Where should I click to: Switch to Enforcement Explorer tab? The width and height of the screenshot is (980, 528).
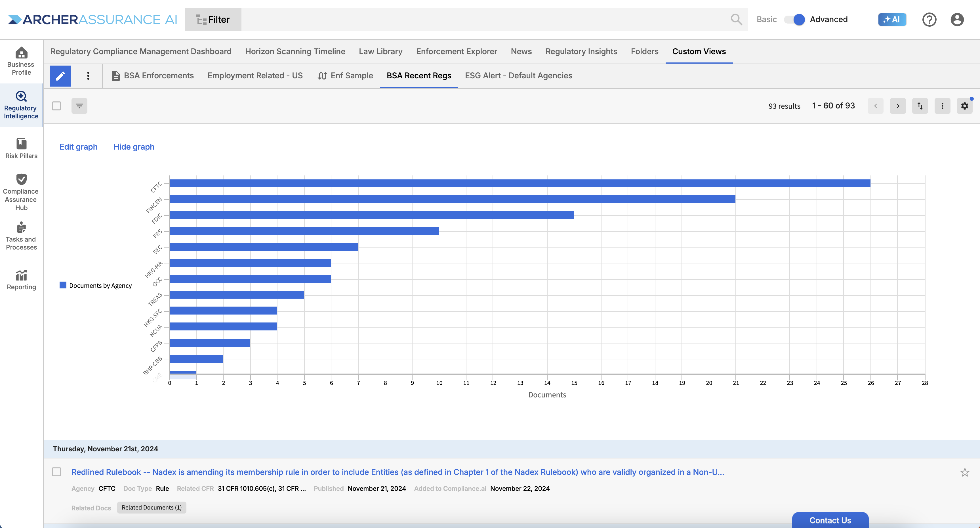pos(456,51)
